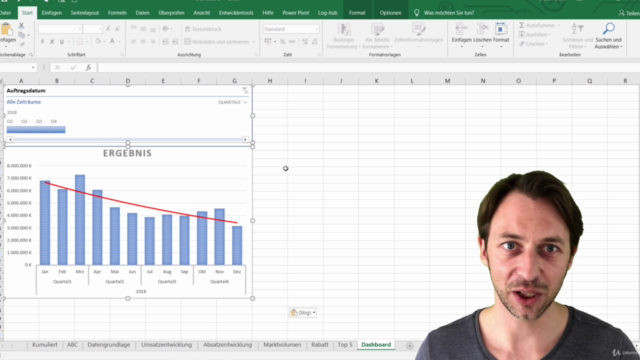Click the decrease decimal places icon
The height and width of the screenshot is (360, 640).
[x=315, y=42]
